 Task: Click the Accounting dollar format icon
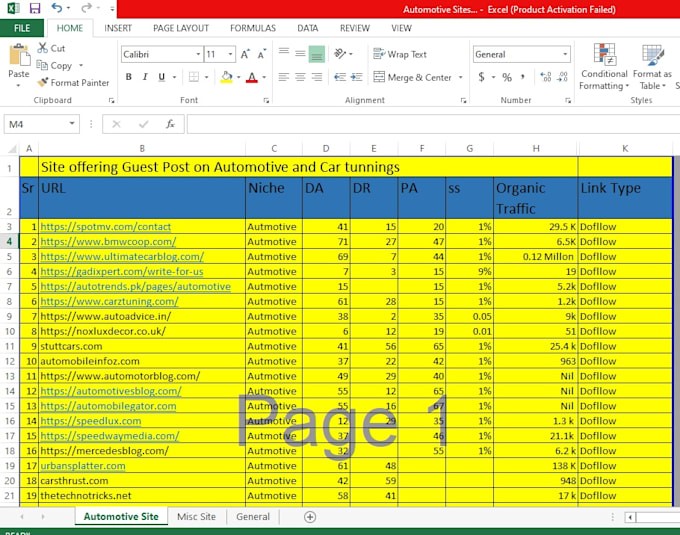[481, 77]
